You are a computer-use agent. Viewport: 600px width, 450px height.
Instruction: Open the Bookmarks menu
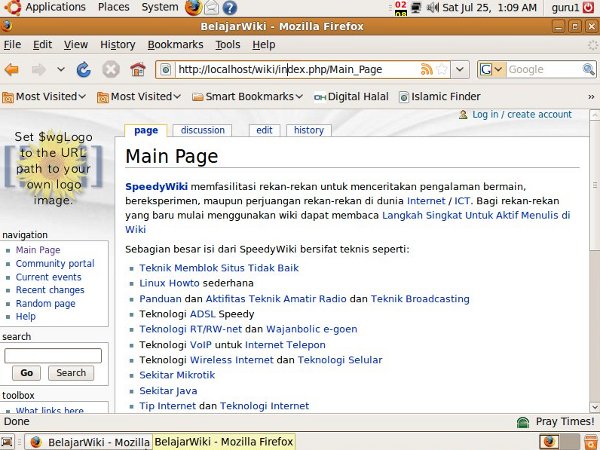[176, 45]
